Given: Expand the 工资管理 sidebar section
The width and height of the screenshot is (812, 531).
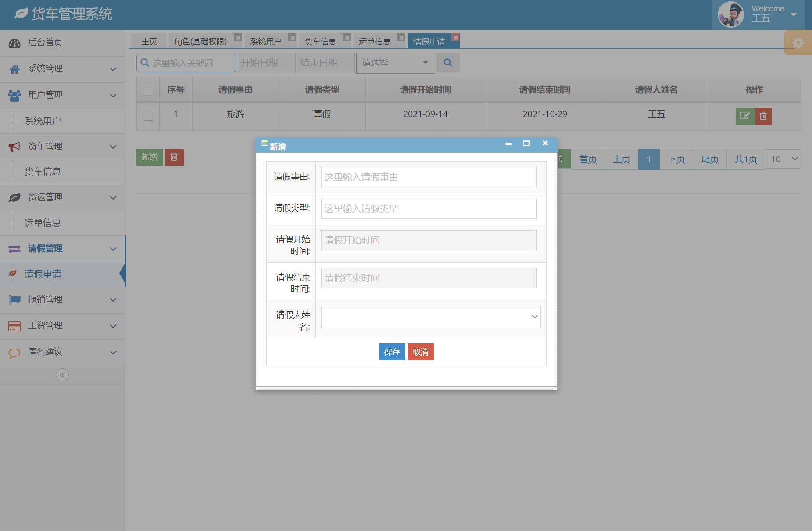Looking at the screenshot, I should 45,325.
